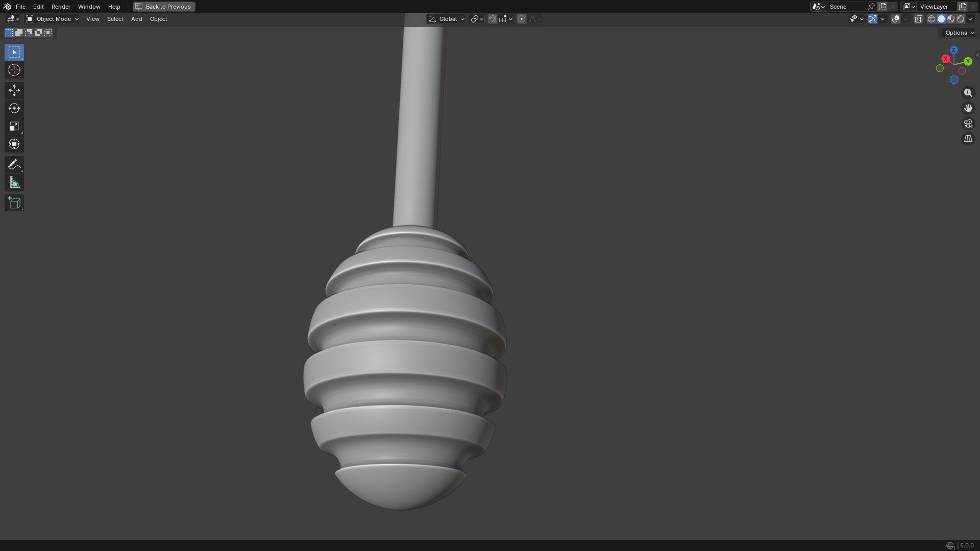The height and width of the screenshot is (551, 980).
Task: Toggle show gizmo button
Action: tap(873, 19)
